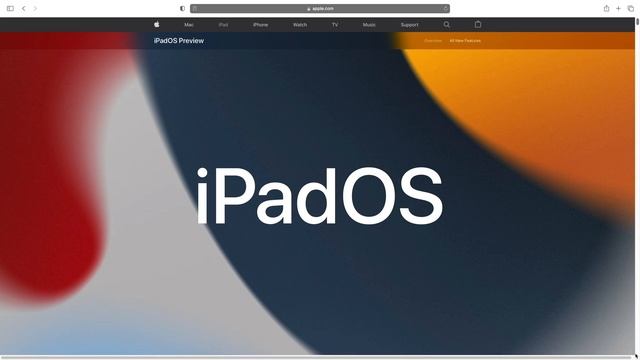
Task: Click the vertical scrollbar thumb
Action: click(x=637, y=22)
